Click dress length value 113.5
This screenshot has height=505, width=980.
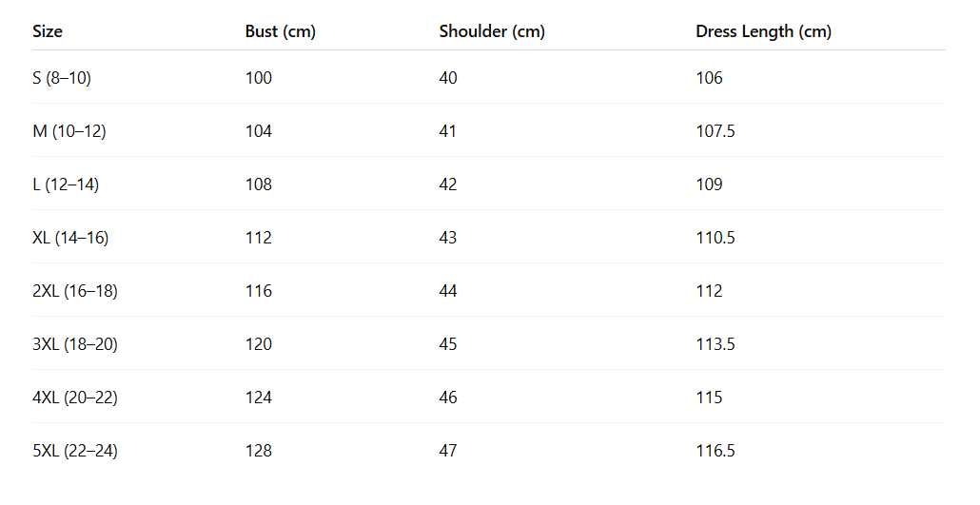pyautogui.click(x=715, y=343)
